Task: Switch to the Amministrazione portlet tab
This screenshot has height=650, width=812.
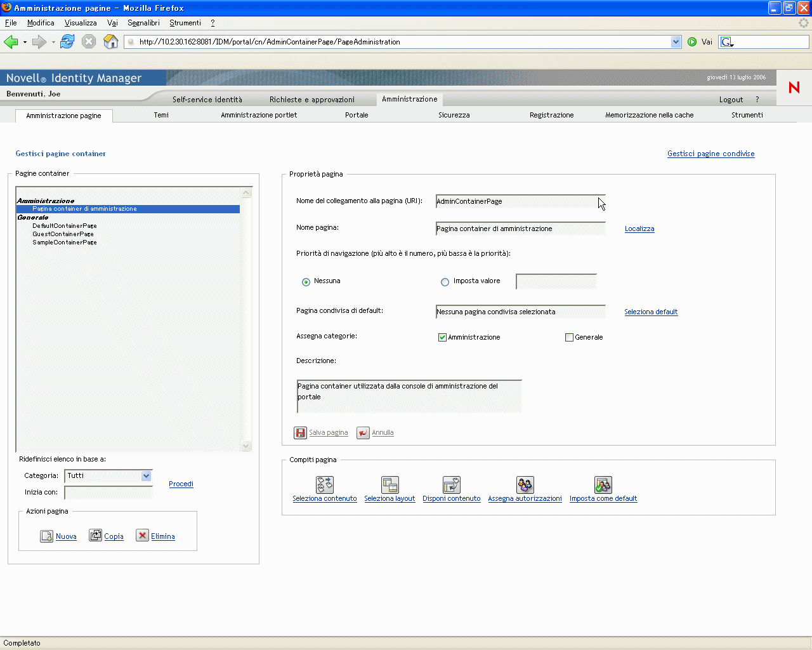Action: 259,115
